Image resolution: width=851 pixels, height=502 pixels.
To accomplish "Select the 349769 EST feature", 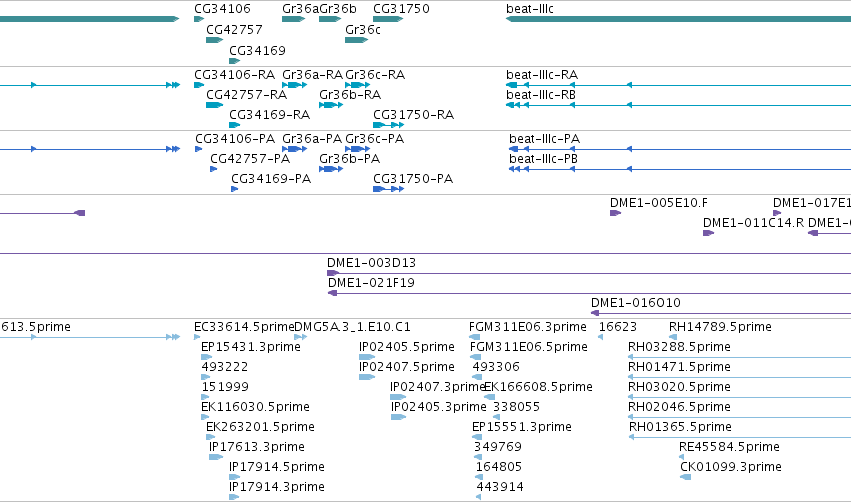I will point(478,457).
